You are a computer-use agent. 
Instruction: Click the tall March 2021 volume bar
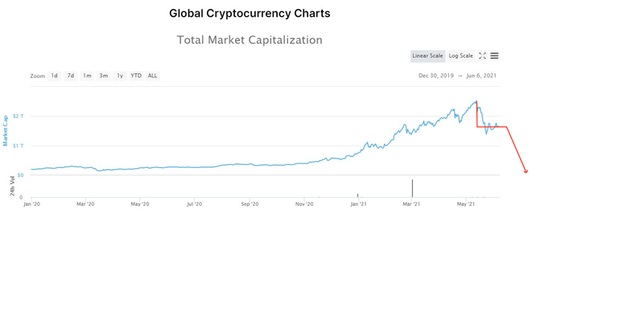(412, 189)
